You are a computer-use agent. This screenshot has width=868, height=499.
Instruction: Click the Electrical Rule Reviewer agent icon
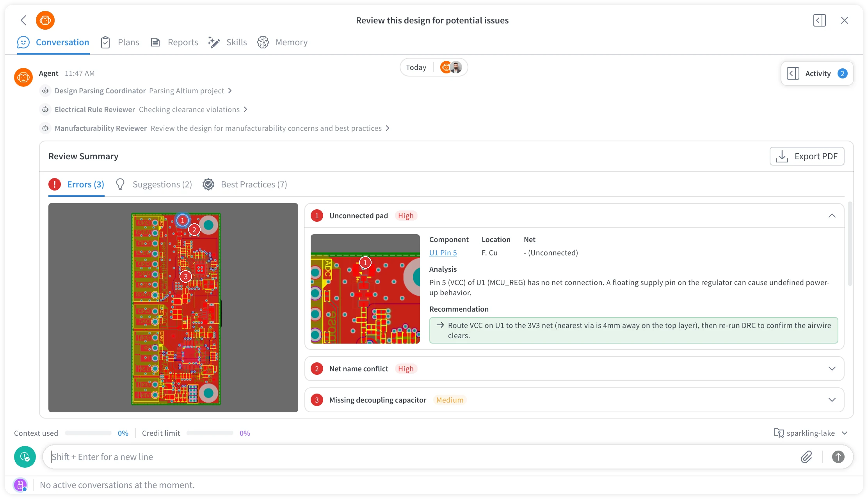(x=46, y=109)
